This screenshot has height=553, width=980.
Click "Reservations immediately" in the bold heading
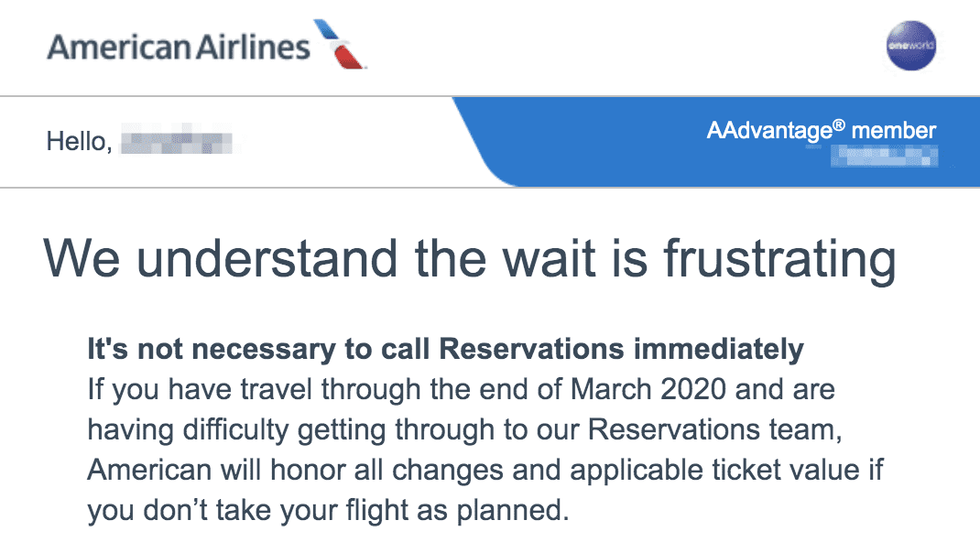click(621, 350)
